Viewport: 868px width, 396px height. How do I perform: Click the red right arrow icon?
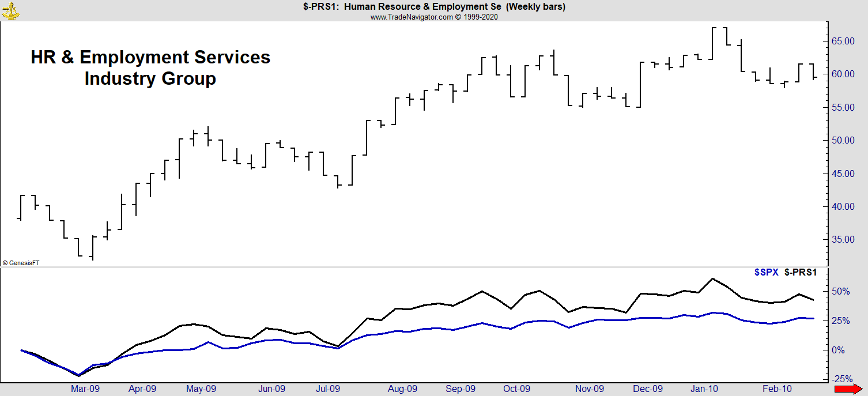pyautogui.click(x=856, y=389)
